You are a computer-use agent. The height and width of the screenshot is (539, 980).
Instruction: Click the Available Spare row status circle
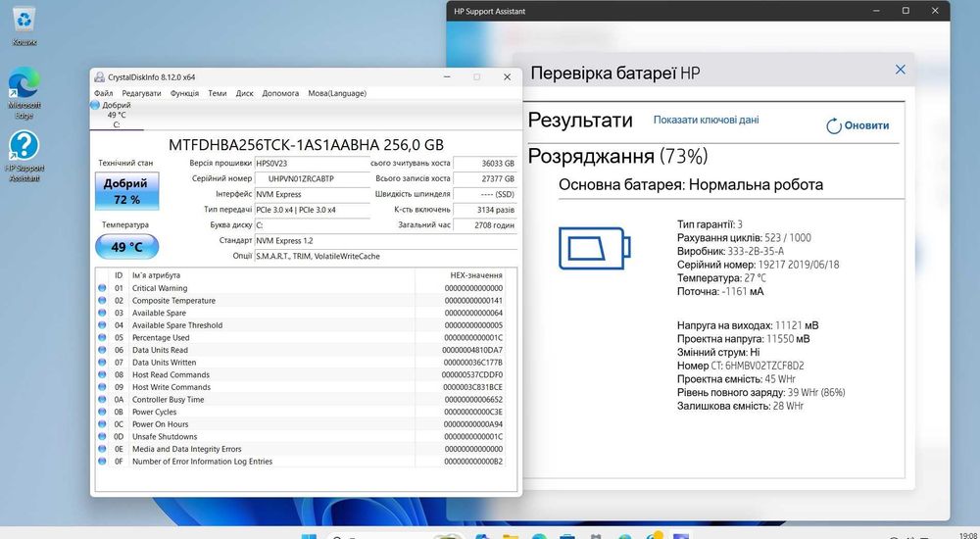pyautogui.click(x=102, y=313)
